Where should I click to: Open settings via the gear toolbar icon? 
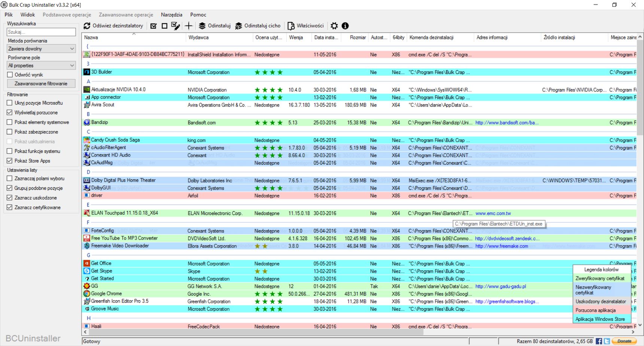(x=334, y=26)
